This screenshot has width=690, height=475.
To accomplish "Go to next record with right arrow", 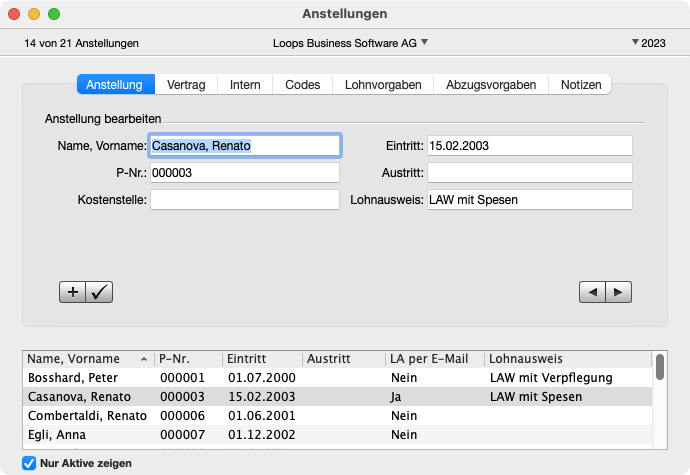I will coord(619,292).
